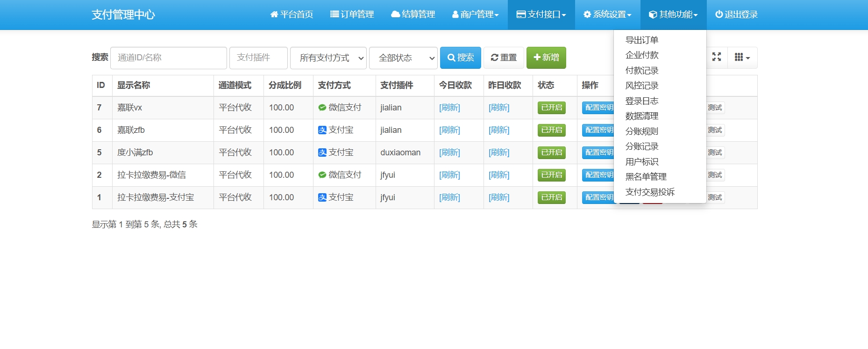Expand the 所有支付方式 dropdown
The height and width of the screenshot is (349, 868).
pos(328,58)
